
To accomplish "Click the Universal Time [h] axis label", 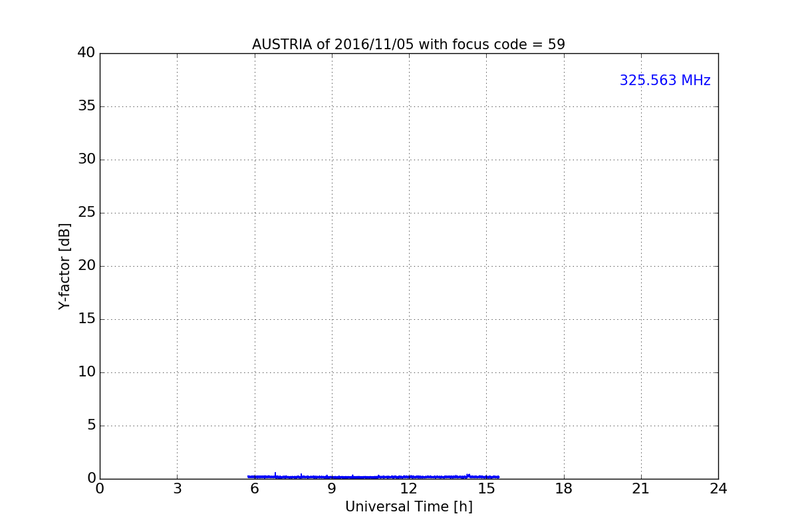I will click(408, 507).
